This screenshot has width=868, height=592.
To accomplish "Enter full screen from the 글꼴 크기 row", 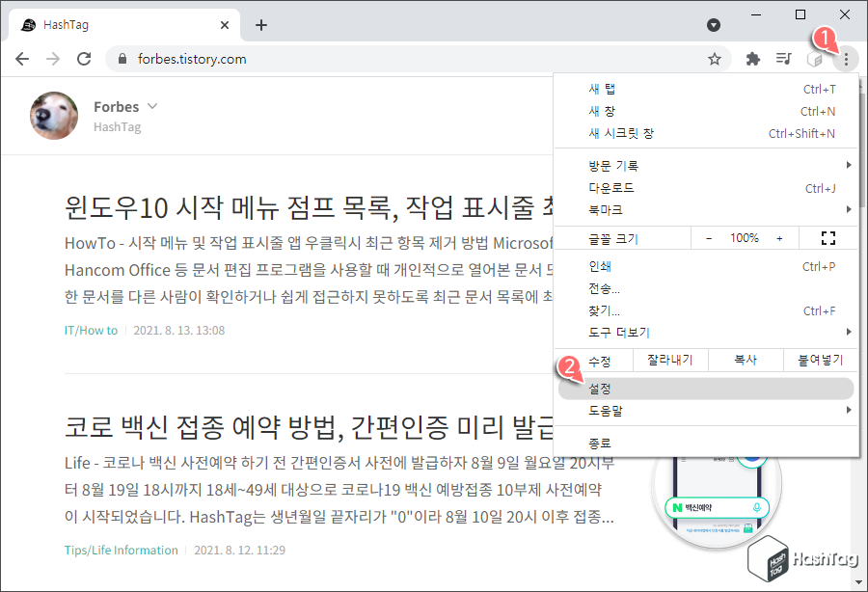I will tap(827, 237).
